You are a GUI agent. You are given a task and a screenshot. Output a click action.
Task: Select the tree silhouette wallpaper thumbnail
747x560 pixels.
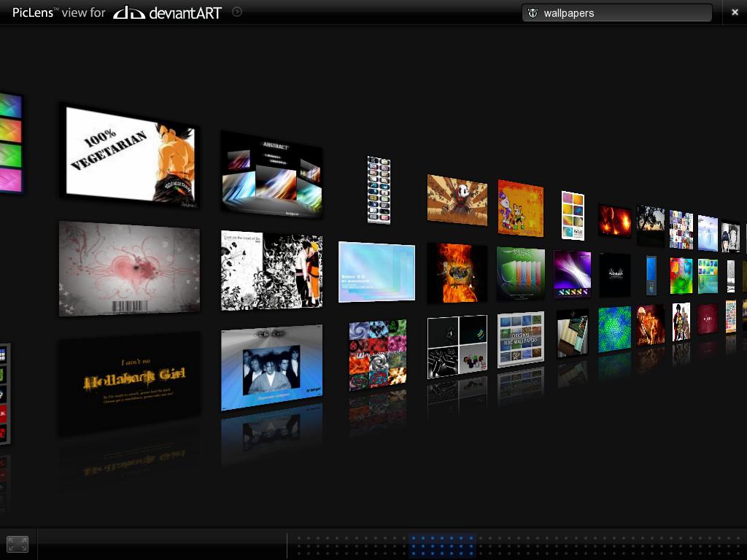(x=651, y=225)
